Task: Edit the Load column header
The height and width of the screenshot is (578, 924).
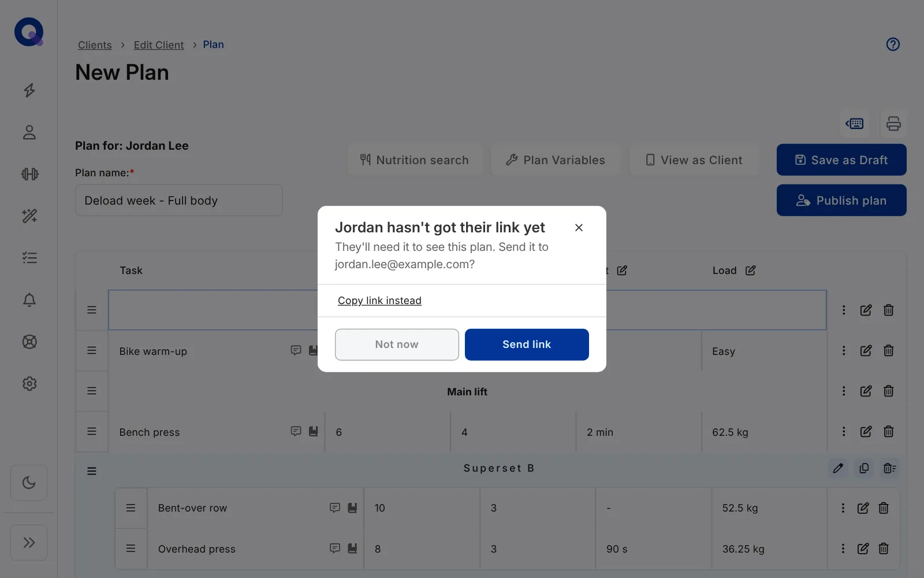Action: pyautogui.click(x=750, y=271)
